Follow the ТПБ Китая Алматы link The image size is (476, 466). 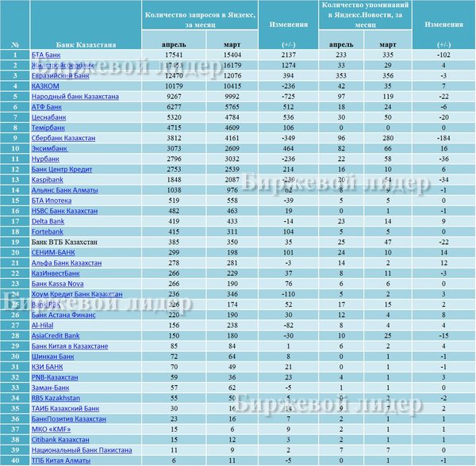(61, 460)
